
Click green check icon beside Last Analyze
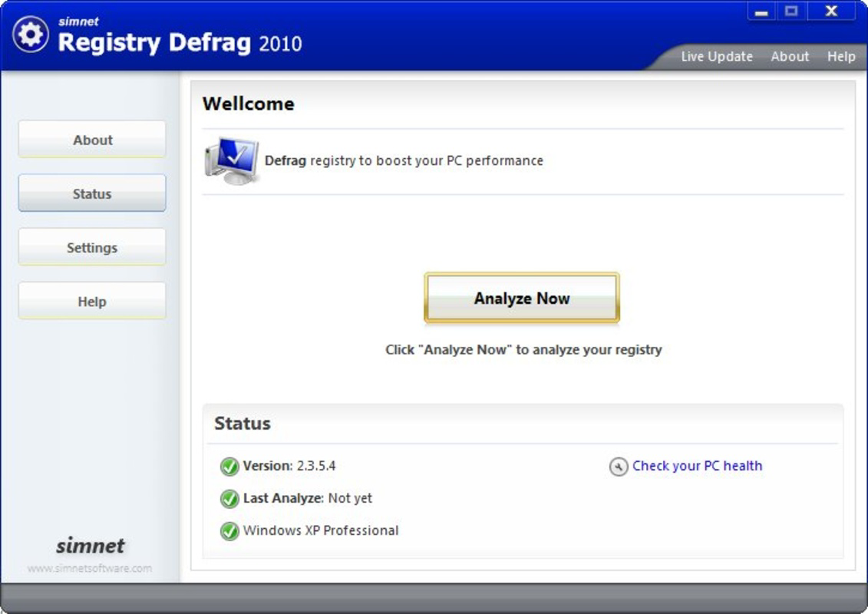[x=229, y=499]
